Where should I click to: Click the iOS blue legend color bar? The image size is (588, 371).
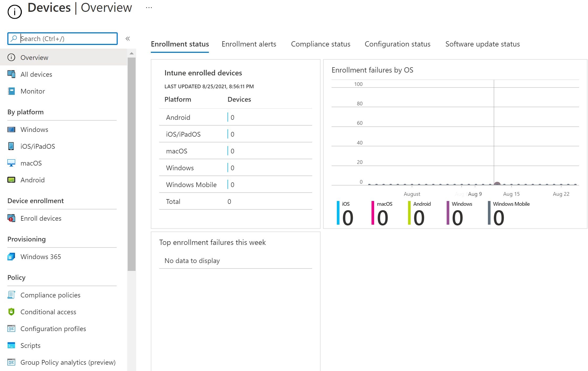click(338, 213)
